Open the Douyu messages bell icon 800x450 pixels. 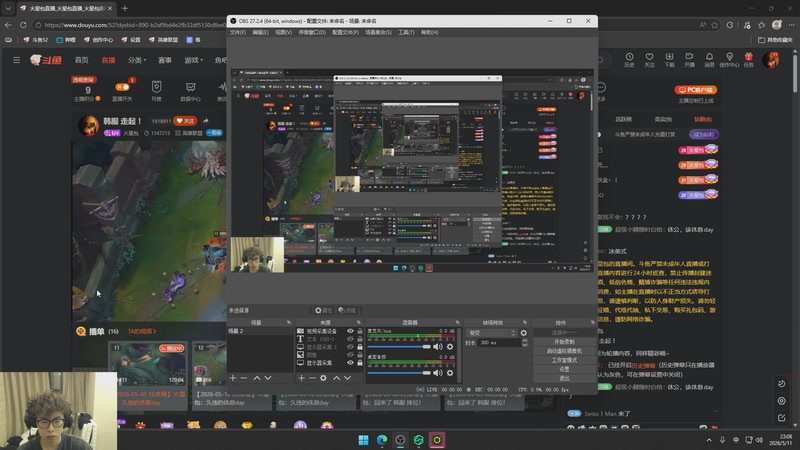coord(709,59)
